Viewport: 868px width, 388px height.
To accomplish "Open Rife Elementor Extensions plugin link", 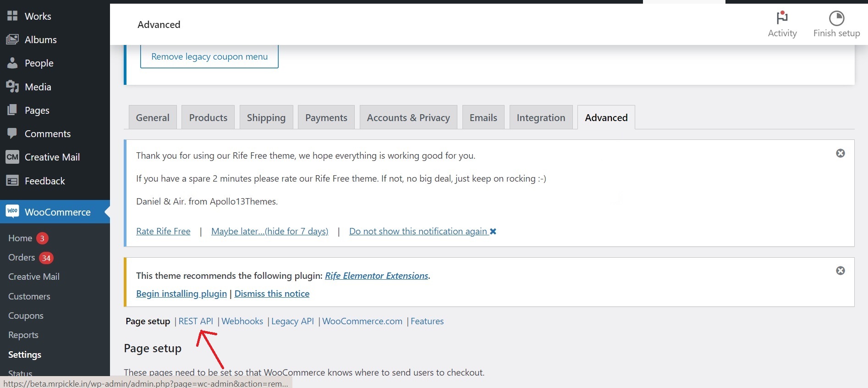I will (x=376, y=276).
